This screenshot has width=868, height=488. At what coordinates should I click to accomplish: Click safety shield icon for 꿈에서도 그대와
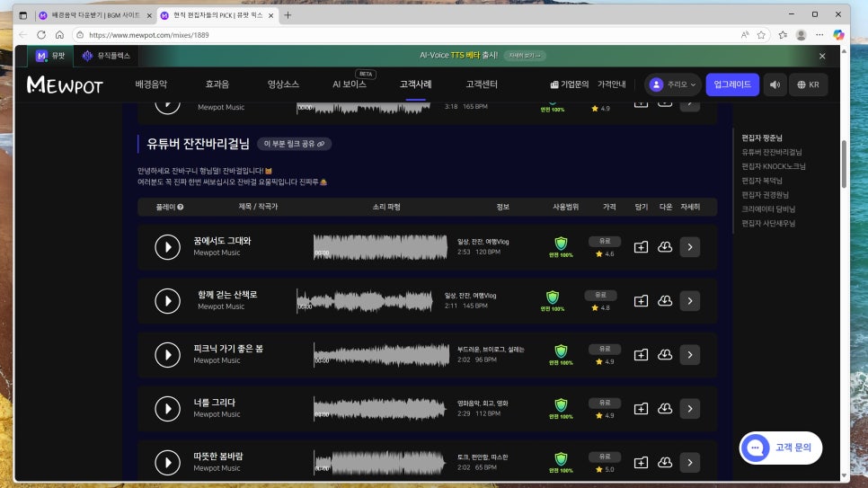[561, 244]
